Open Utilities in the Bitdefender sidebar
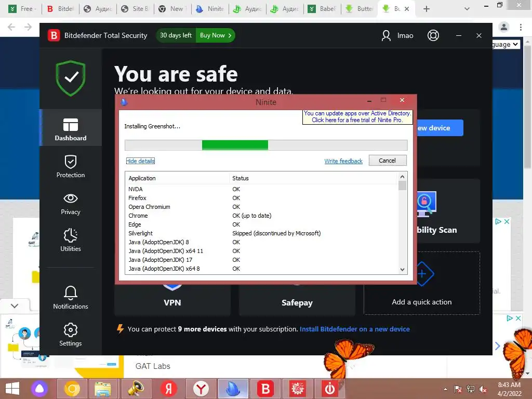 [71, 240]
